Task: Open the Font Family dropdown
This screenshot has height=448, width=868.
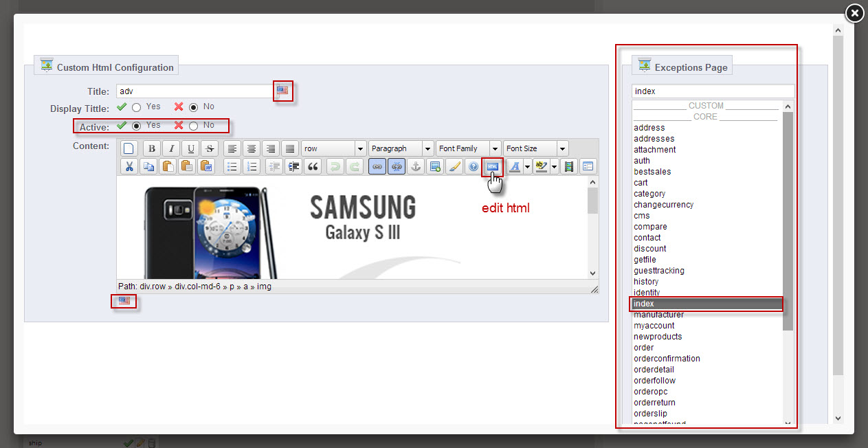Action: [468, 148]
